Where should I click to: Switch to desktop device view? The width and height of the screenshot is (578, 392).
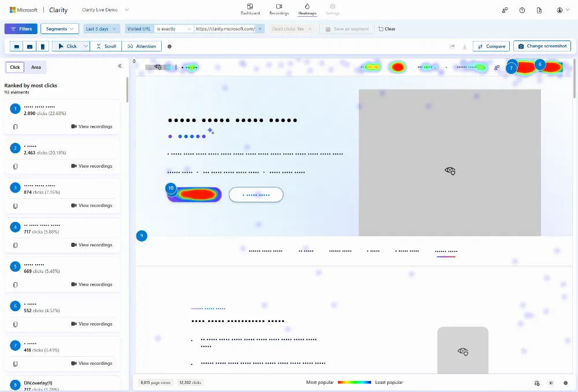pos(17,46)
